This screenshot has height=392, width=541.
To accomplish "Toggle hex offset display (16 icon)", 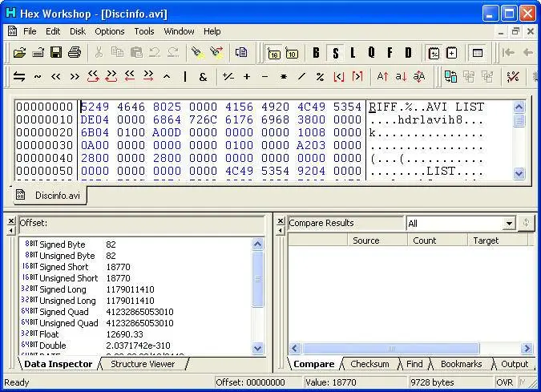I will click(274, 54).
